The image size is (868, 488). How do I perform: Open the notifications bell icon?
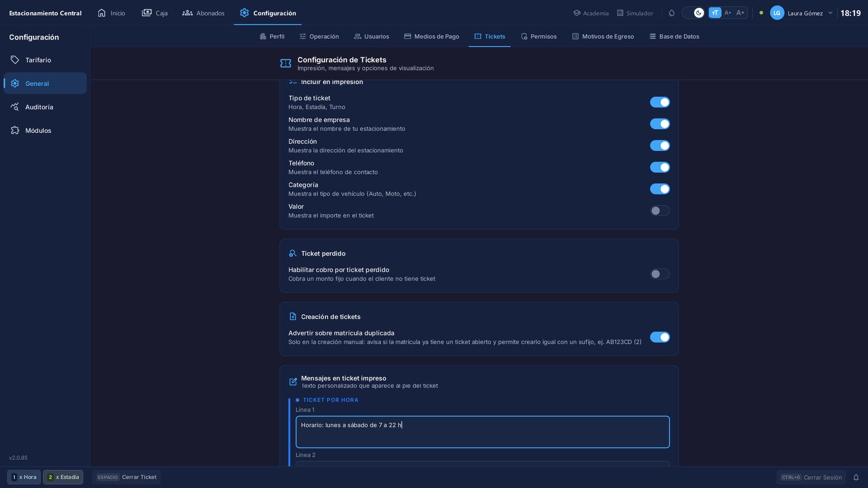[856, 477]
